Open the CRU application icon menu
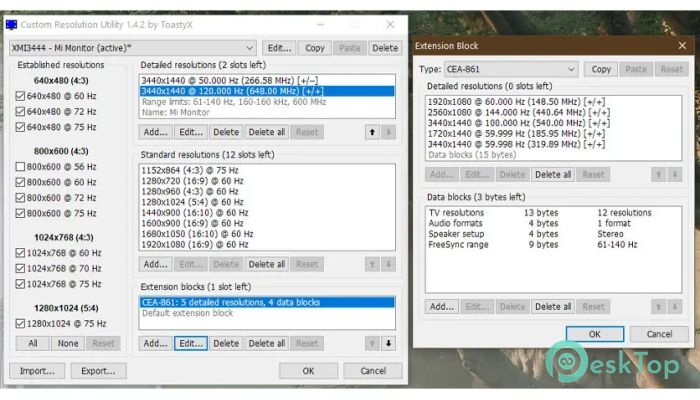This screenshot has width=700, height=400. pyautogui.click(x=12, y=25)
